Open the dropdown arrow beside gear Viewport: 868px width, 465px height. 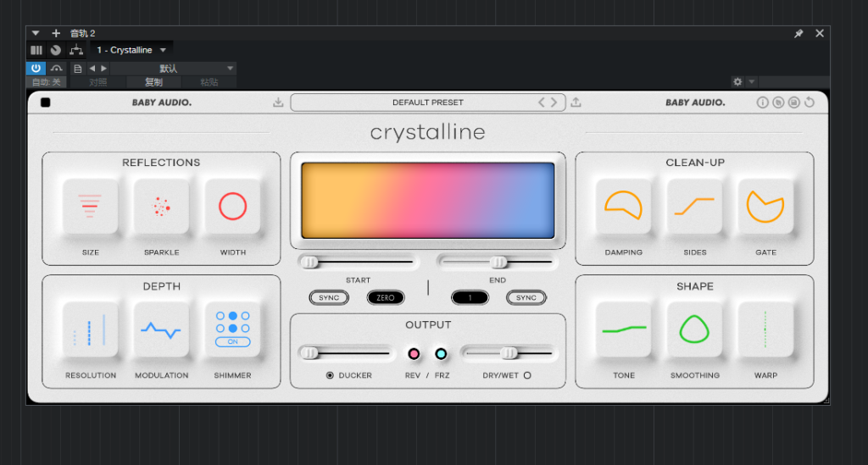751,82
